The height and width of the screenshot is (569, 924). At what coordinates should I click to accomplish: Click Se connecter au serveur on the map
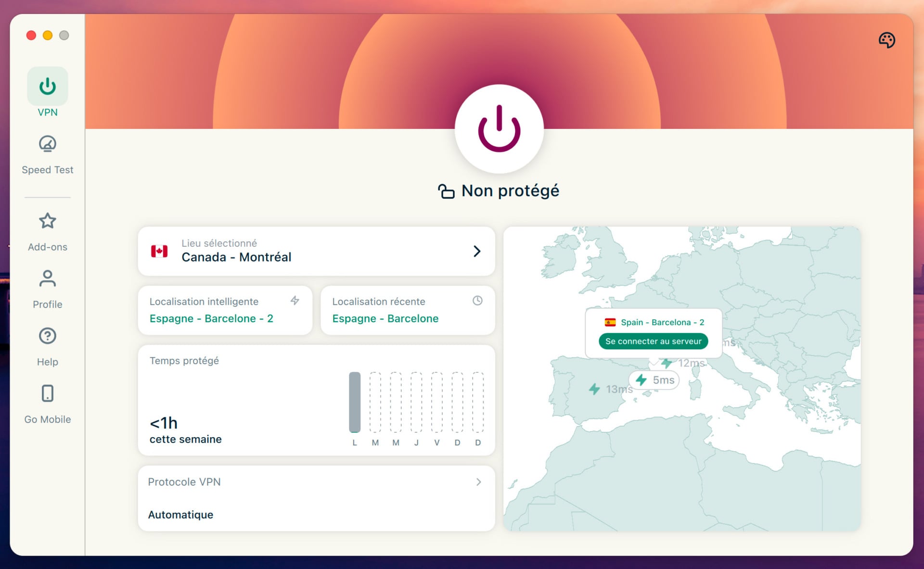(x=653, y=341)
